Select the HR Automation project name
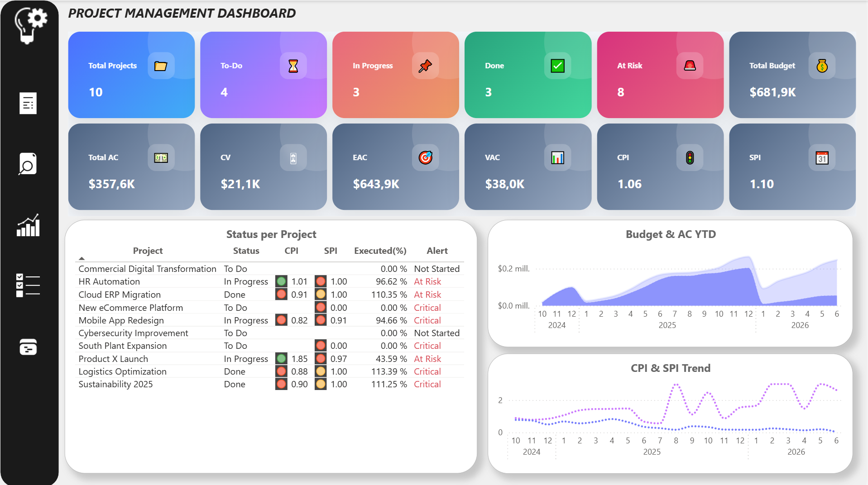This screenshot has height=485, width=868. (109, 281)
